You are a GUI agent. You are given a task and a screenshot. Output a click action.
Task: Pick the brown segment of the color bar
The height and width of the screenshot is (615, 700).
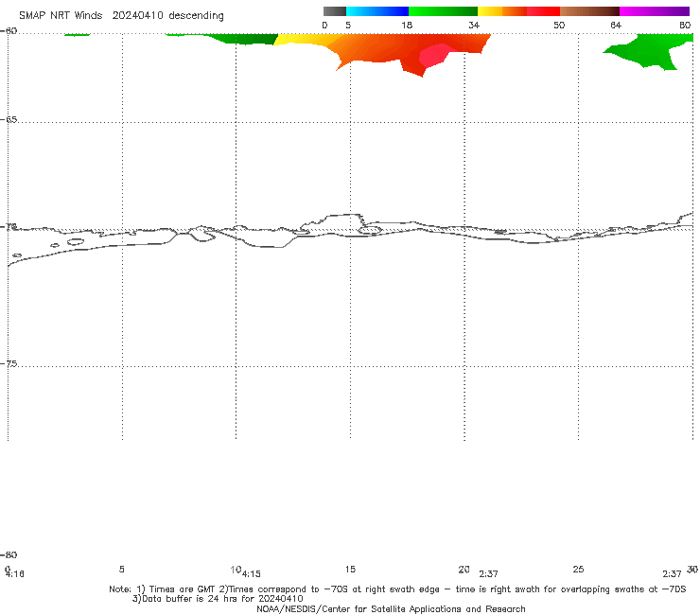(589, 11)
